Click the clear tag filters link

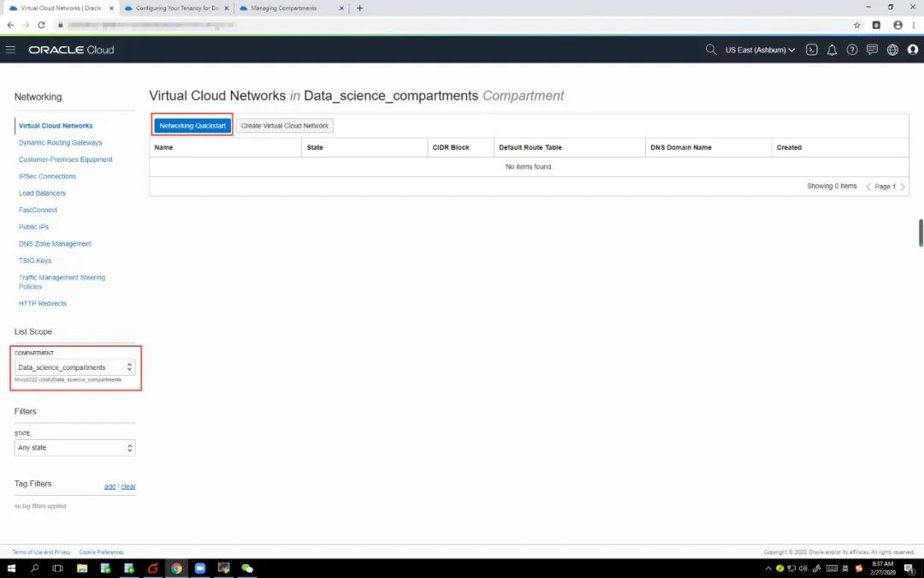click(x=128, y=486)
